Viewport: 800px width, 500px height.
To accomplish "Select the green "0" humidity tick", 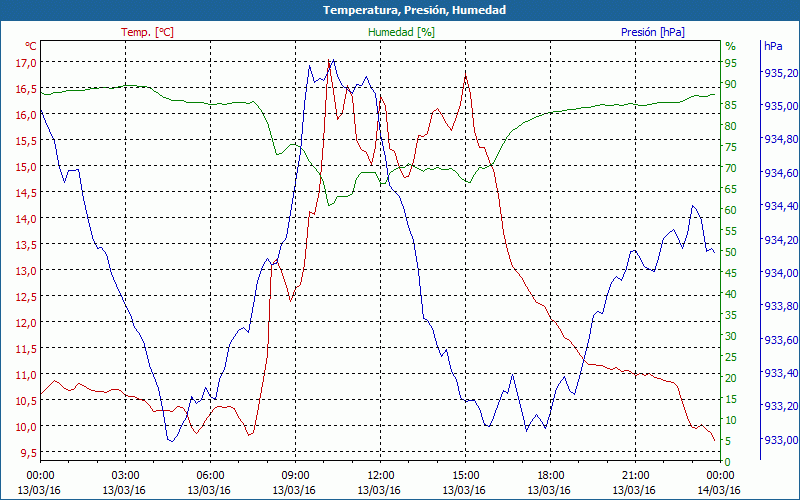I will point(728,462).
